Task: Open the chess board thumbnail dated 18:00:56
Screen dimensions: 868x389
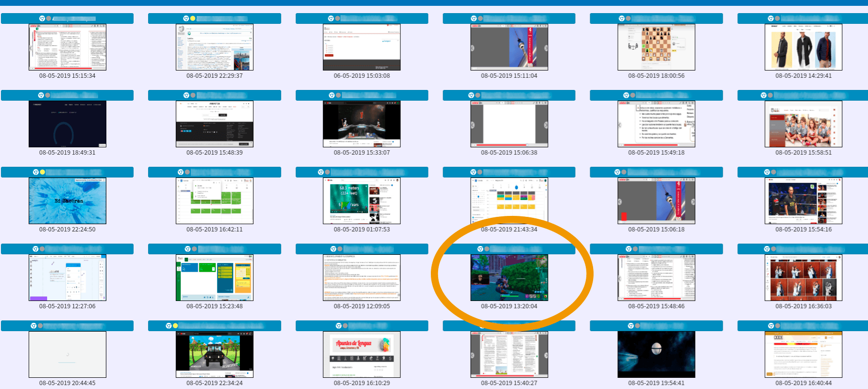Action: (656, 47)
